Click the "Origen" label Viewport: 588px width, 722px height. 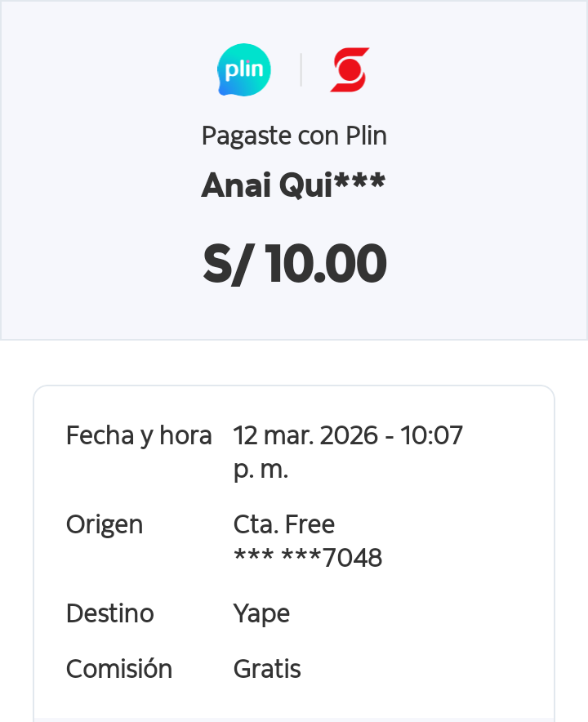(105, 524)
